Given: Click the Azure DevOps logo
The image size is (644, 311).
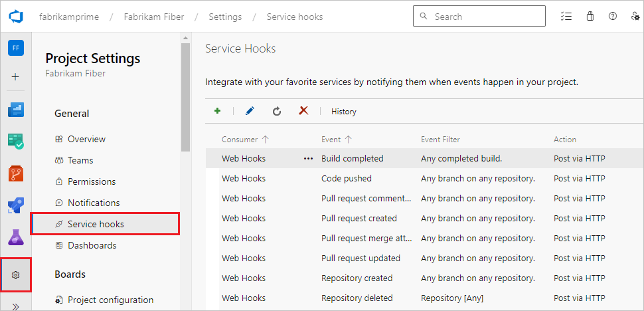Looking at the screenshot, I should pyautogui.click(x=16, y=17).
